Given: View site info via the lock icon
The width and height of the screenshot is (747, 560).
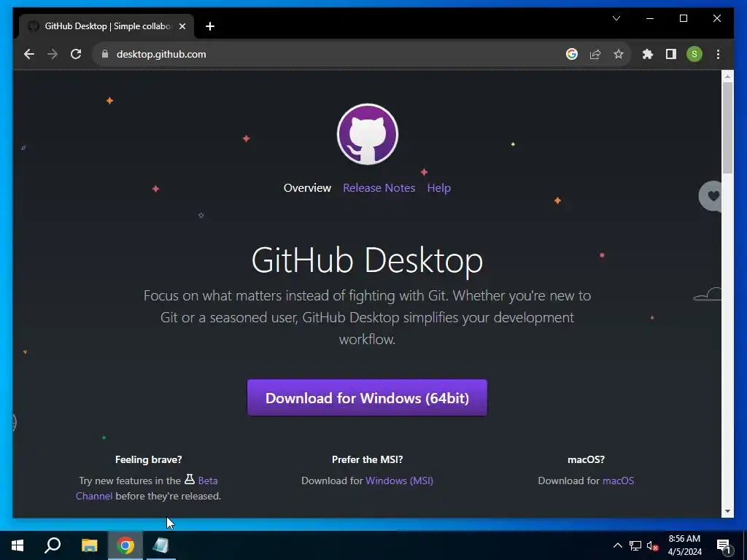Looking at the screenshot, I should [x=105, y=54].
